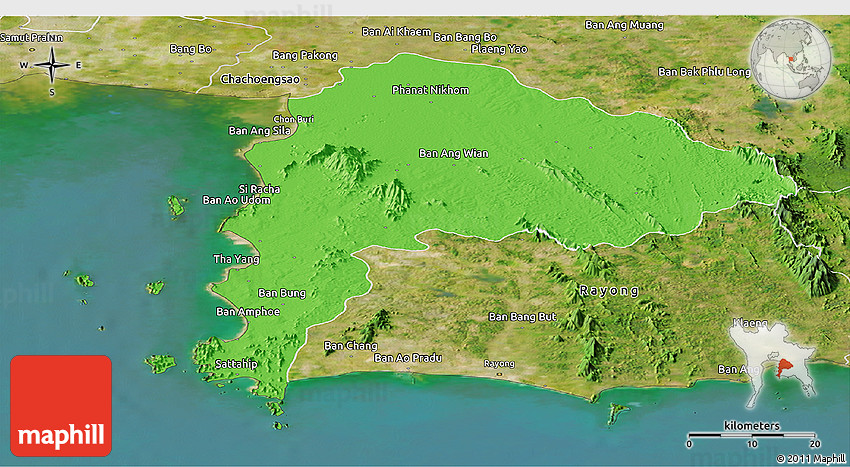The image size is (850, 467).
Task: Click the kilometers scale bar
Action: pyautogui.click(x=754, y=434)
